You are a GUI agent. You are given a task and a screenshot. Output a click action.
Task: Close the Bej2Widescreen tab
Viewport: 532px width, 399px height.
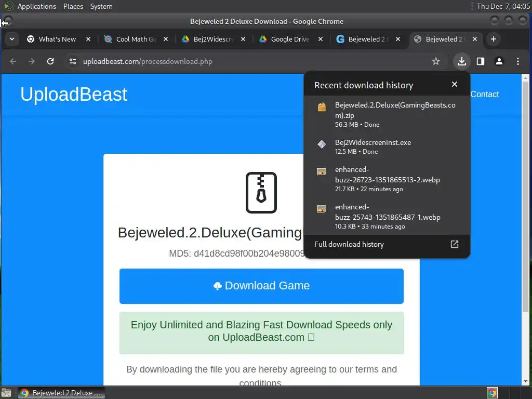pos(243,39)
